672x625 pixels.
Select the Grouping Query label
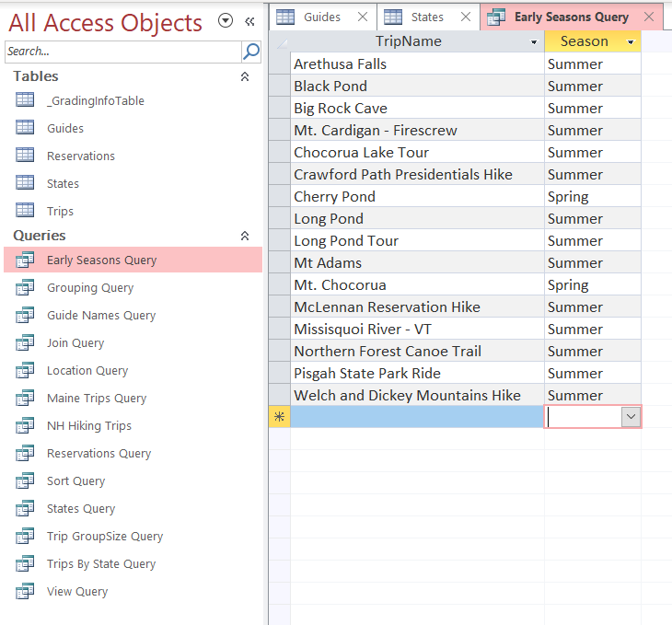(90, 287)
